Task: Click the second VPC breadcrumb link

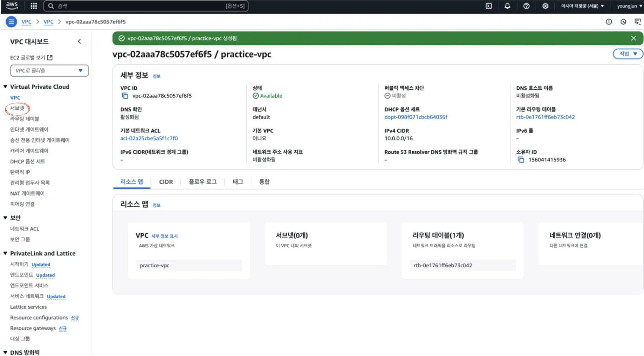Action: [49, 22]
